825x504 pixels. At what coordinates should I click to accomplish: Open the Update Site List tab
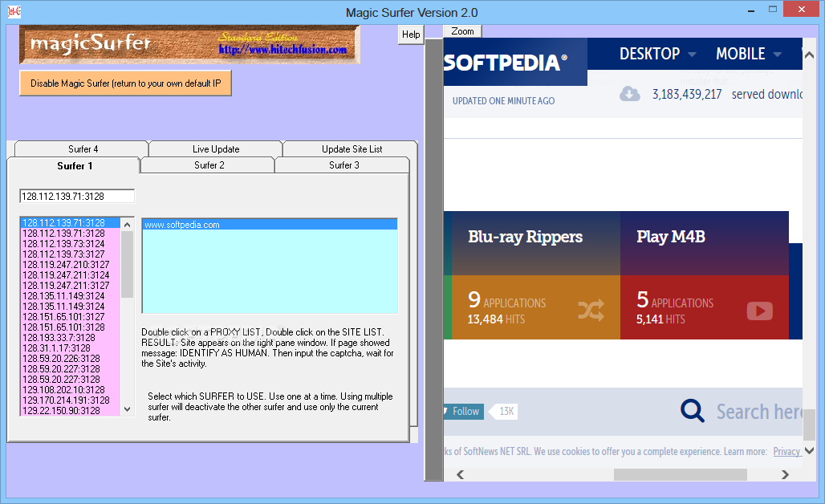coord(352,149)
